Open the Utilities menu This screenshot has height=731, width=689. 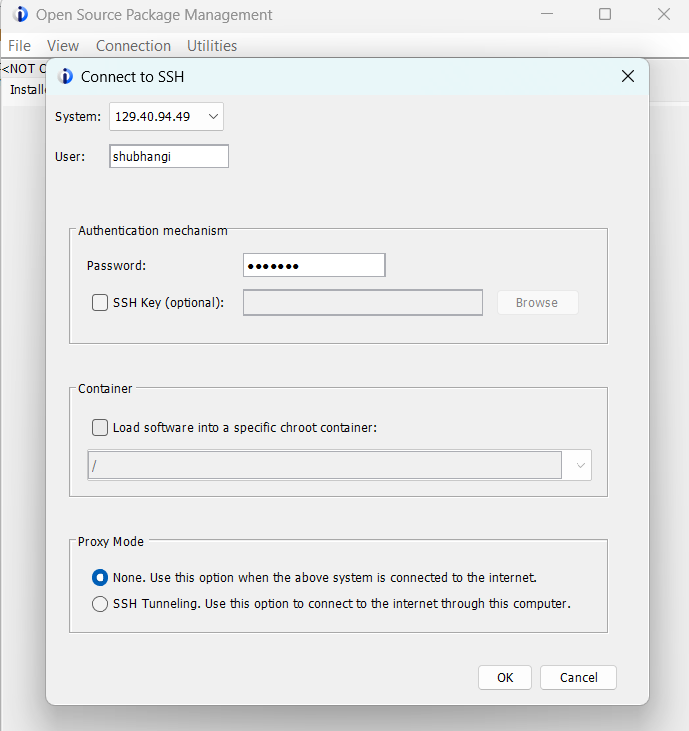212,46
